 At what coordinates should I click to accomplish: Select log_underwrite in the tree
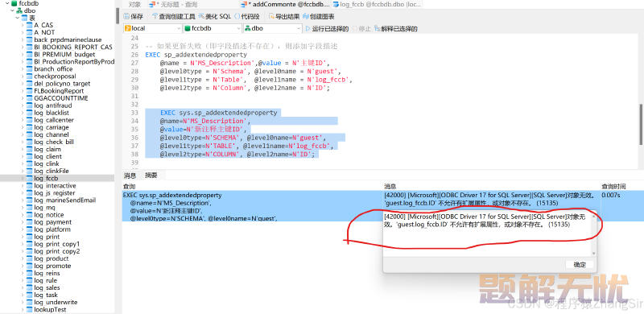coord(56,303)
